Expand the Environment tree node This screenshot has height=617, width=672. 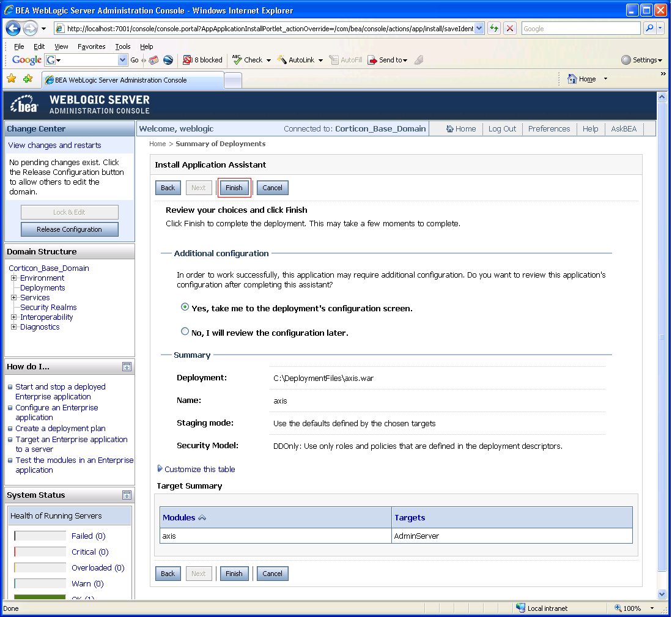13,278
